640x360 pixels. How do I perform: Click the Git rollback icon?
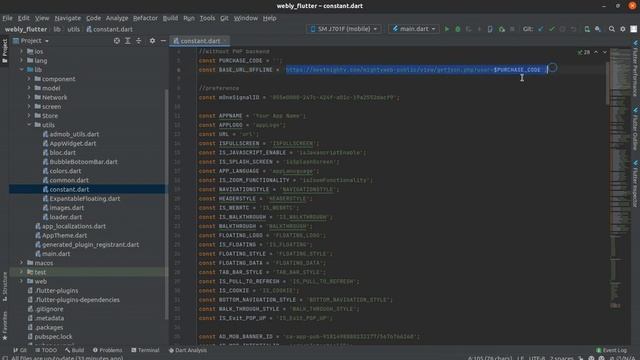coord(573,29)
